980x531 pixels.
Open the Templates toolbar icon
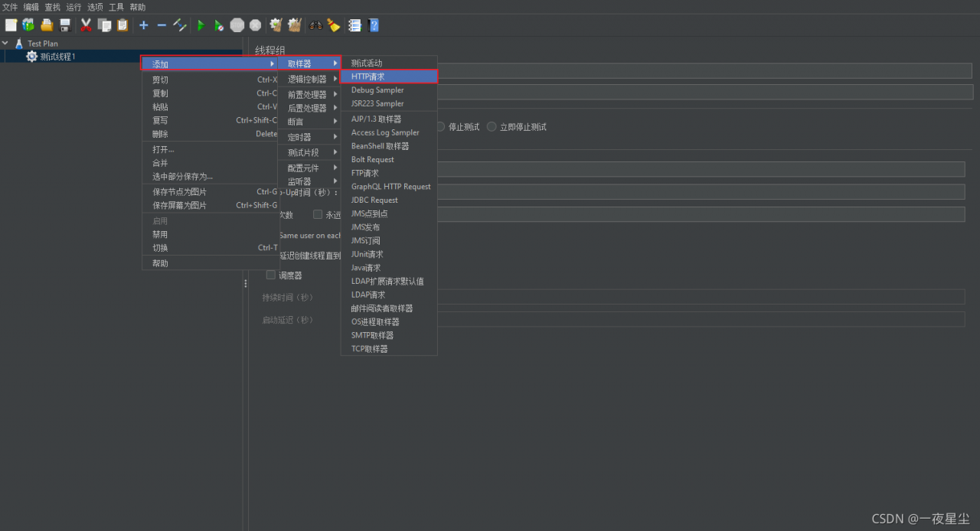(x=28, y=25)
